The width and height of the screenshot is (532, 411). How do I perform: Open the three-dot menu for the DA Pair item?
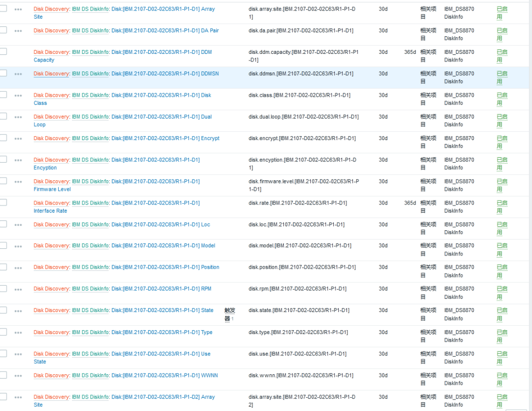18,31
